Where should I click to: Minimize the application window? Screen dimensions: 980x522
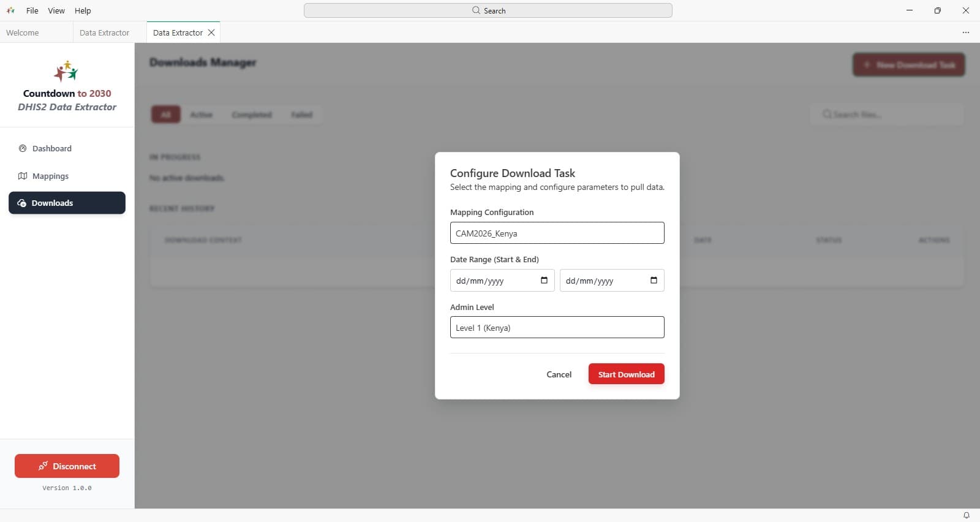tap(910, 10)
